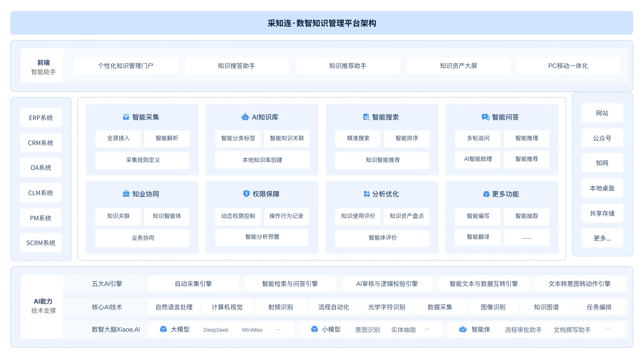Choose ERP系统 in the left panel
The width and height of the screenshot is (644, 357).
(x=41, y=118)
